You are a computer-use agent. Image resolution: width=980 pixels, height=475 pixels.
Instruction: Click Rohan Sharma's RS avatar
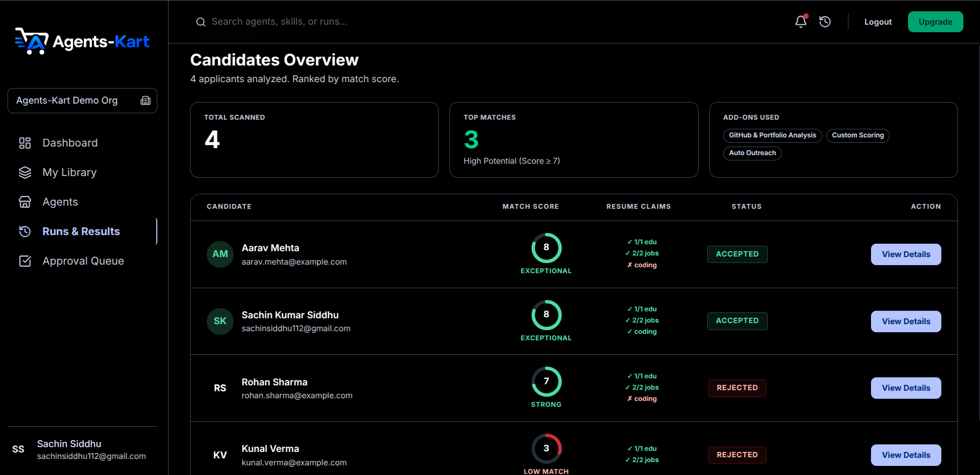tap(220, 388)
